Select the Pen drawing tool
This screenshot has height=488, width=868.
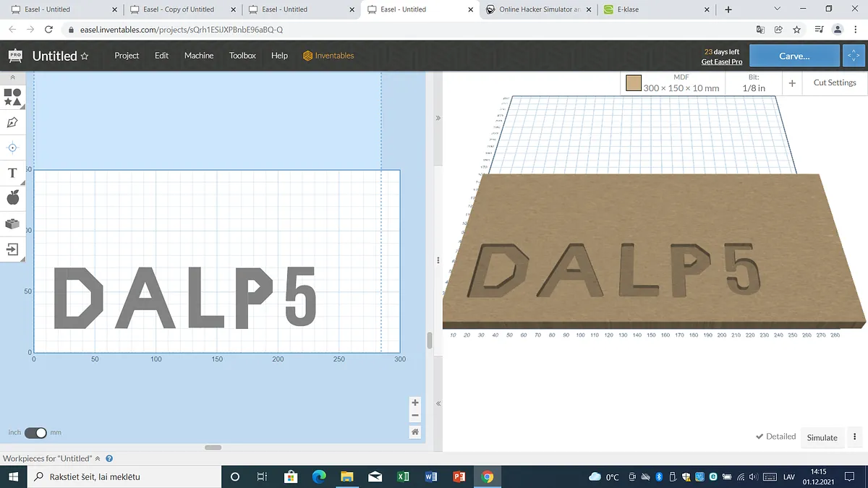tap(12, 122)
